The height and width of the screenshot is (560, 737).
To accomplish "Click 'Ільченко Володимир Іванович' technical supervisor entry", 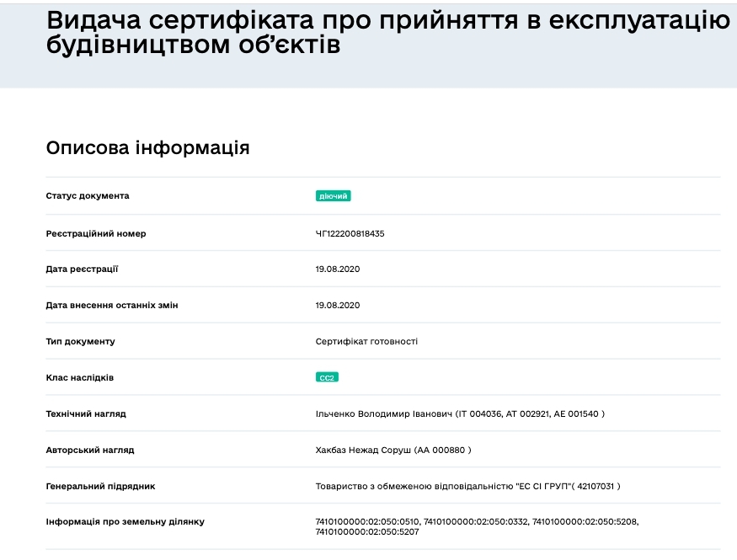I will coord(460,413).
